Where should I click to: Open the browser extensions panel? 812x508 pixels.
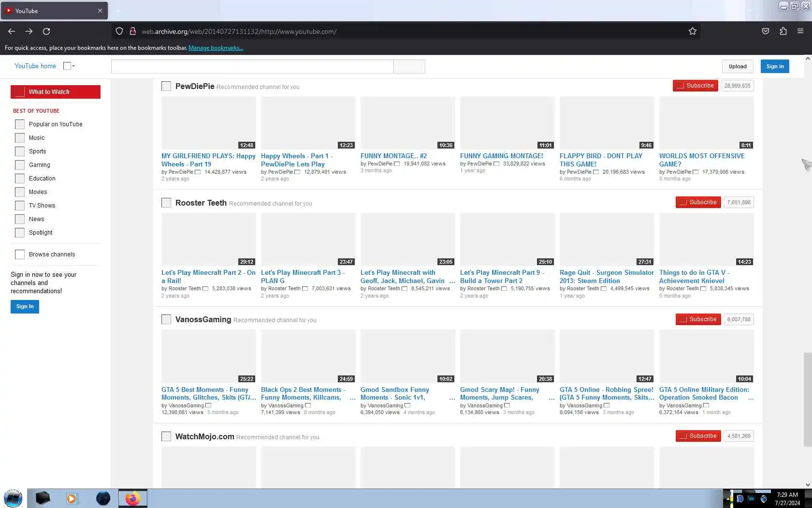(x=783, y=31)
